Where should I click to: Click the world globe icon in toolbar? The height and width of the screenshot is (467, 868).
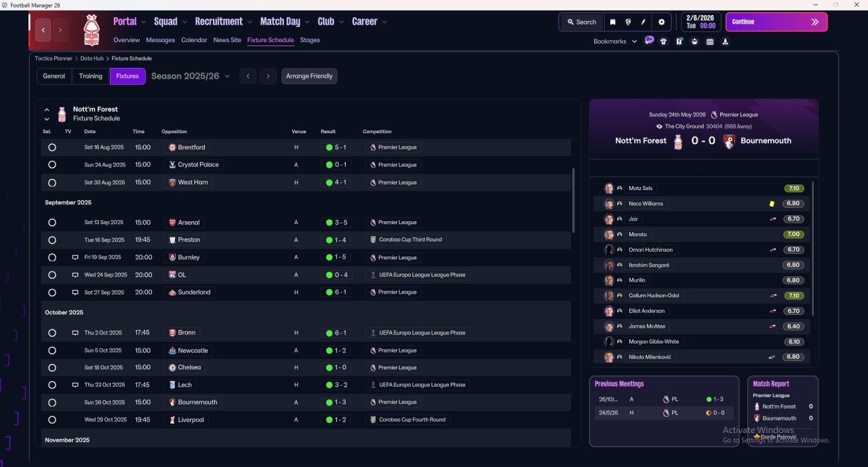pos(629,22)
